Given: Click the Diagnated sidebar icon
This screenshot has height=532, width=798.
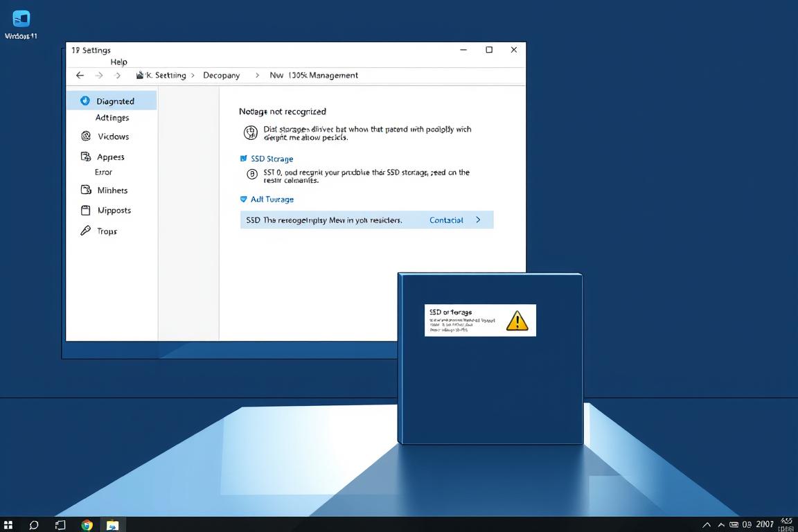Looking at the screenshot, I should [x=85, y=101].
